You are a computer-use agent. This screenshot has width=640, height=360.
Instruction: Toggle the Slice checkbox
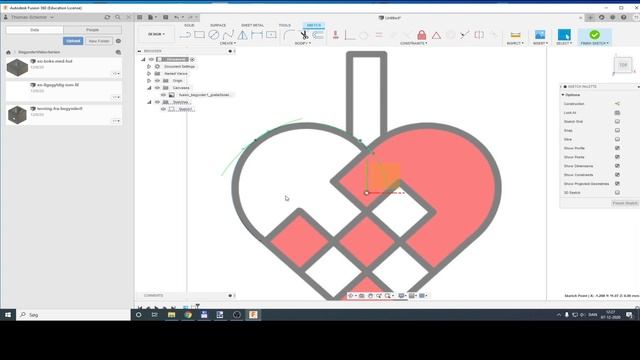(617, 139)
